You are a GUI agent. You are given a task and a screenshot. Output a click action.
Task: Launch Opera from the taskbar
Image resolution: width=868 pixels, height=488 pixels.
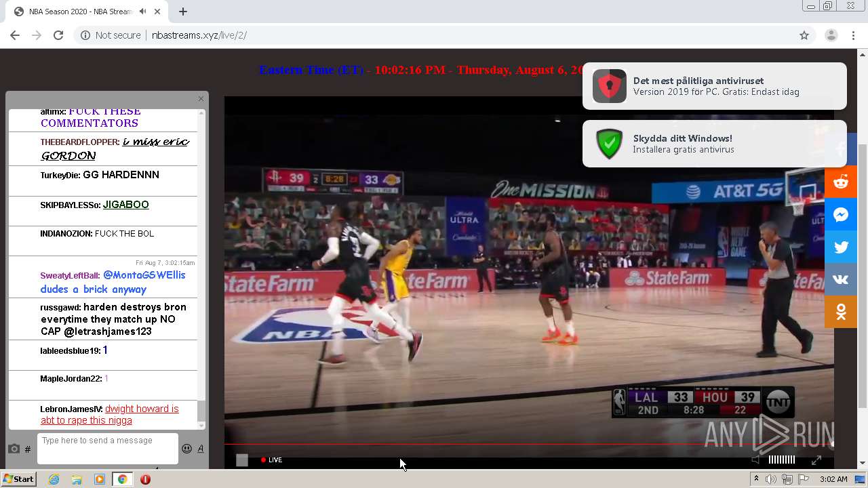145,479
